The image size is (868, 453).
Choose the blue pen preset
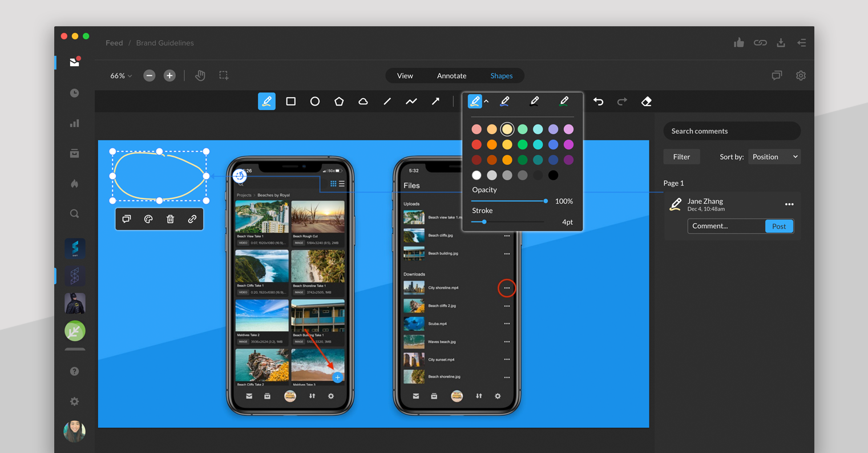(504, 102)
